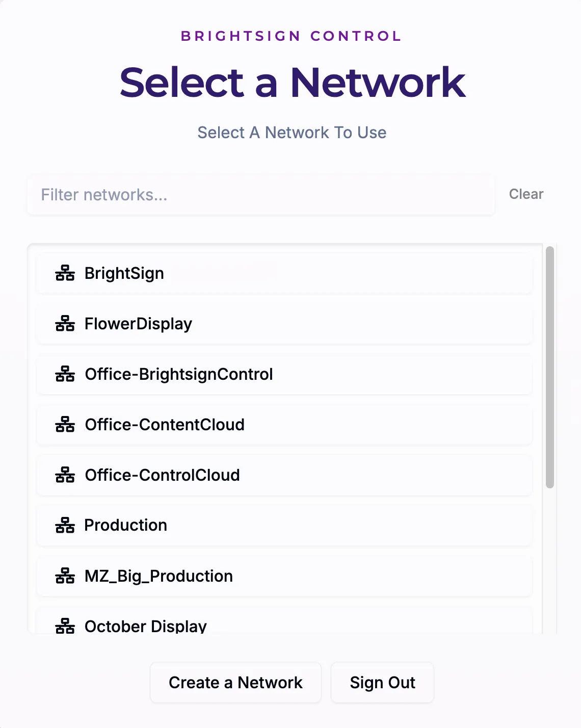Click the network icon beside BrightSign
581x728 pixels.
click(x=65, y=273)
